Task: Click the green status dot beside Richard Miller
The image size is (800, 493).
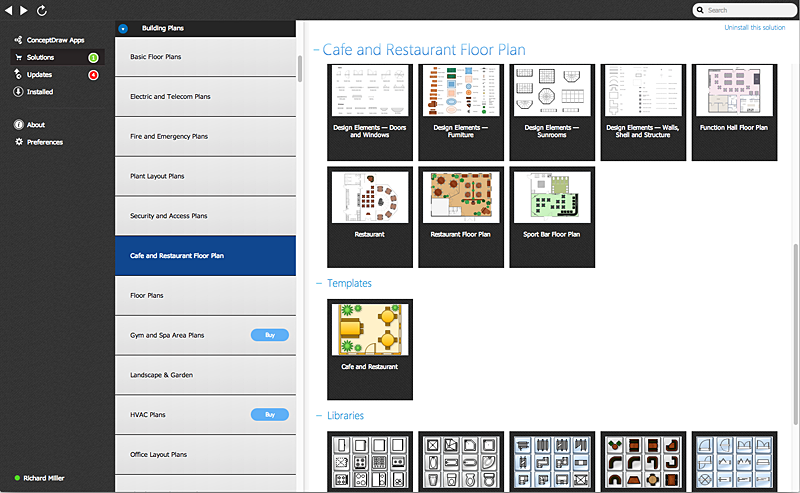Action: coord(17,478)
